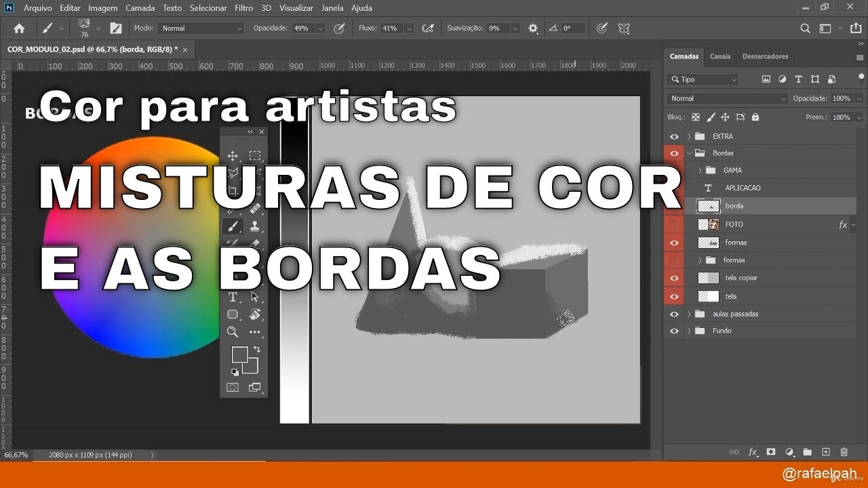Open the Janela menu
Viewport: 868px width, 488px height.
point(332,8)
